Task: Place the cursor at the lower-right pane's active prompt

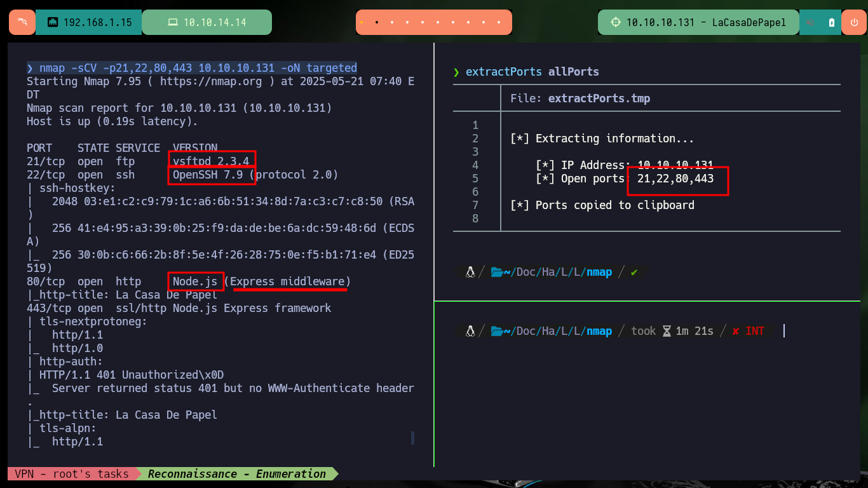Action: (x=784, y=331)
